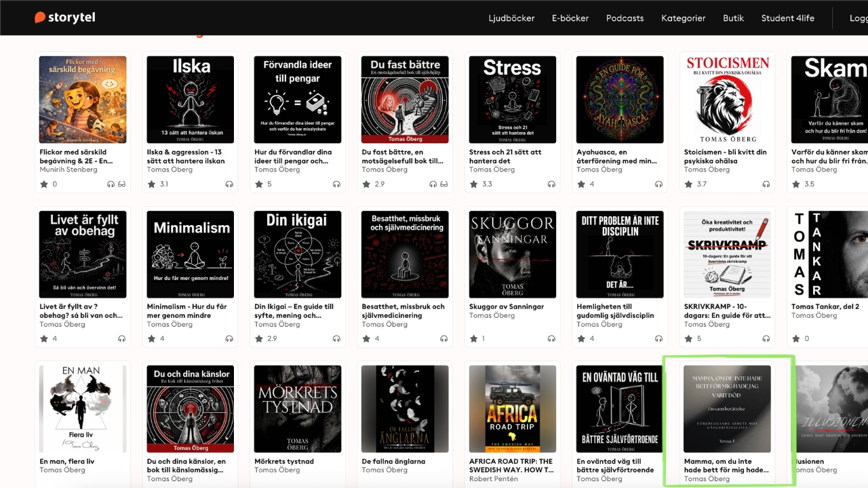Click headphones icon on Hemligheten till gudomlig självdisciplin
868x488 pixels.
(x=658, y=339)
